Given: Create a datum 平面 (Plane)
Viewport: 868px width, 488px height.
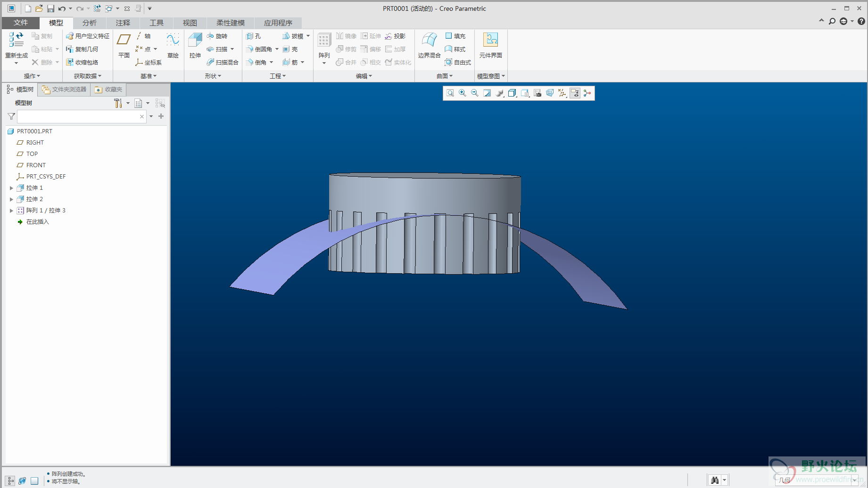Looking at the screenshot, I should pos(124,46).
